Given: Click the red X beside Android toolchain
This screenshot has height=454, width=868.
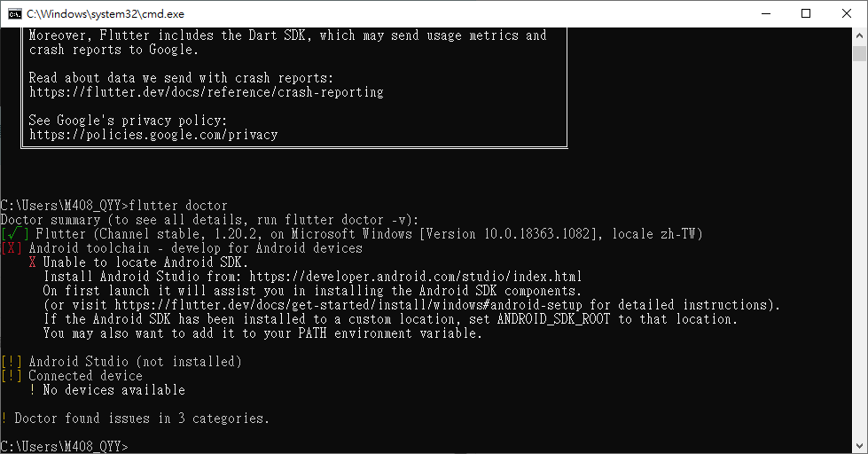Looking at the screenshot, I should (x=11, y=248).
